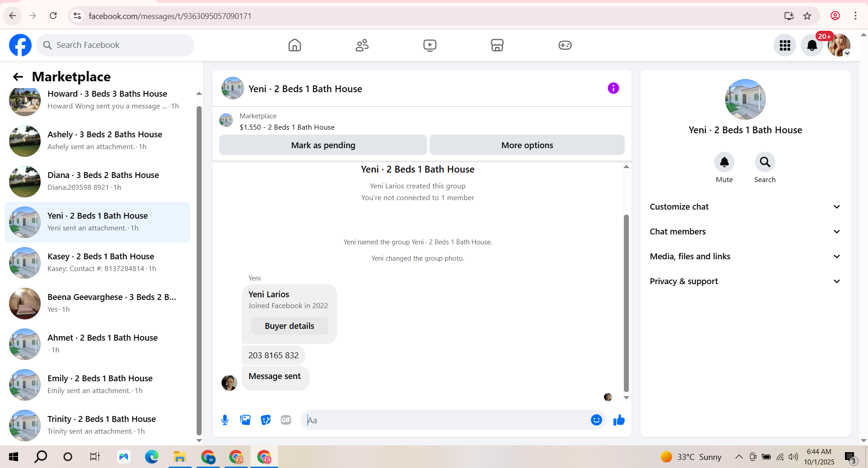Expand the Chat members section
This screenshot has width=868, height=468.
(745, 232)
